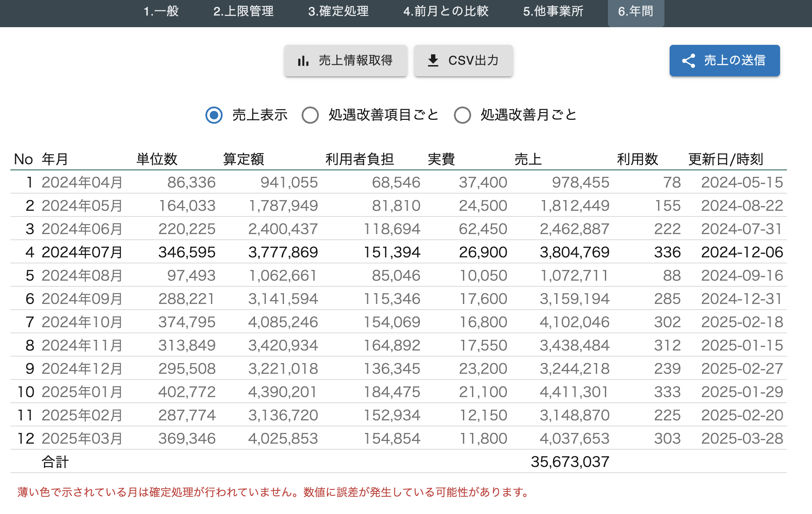Image resolution: width=812 pixels, height=514 pixels.
Task: Click the 売上の送信 button label
Action: pos(735,61)
